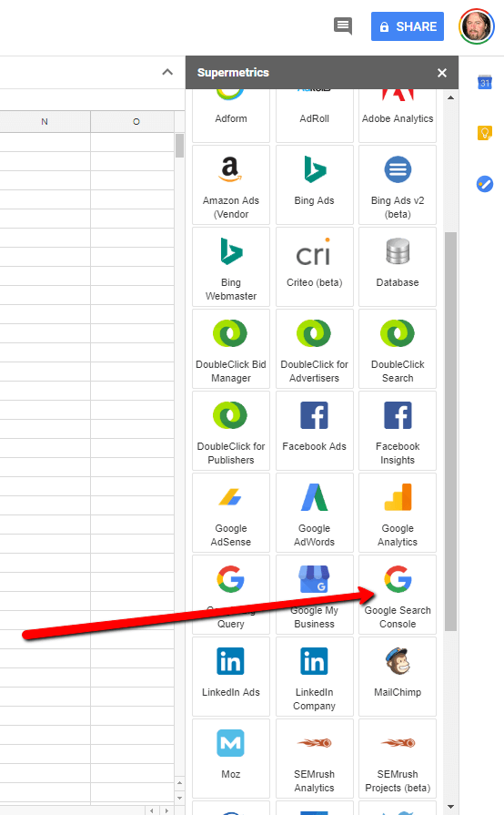The height and width of the screenshot is (815, 504).
Task: Open the Google My Business source
Action: point(314,594)
